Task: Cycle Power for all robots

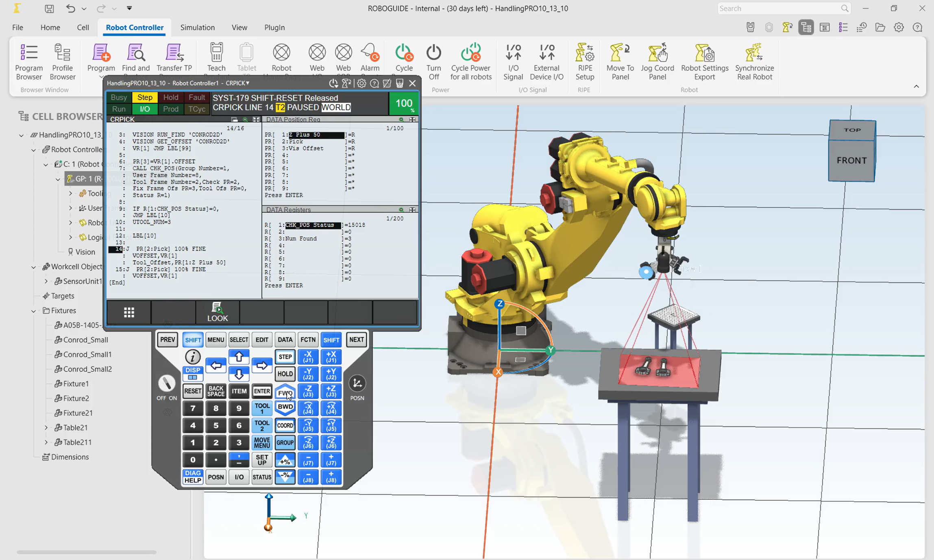Action: (x=471, y=62)
